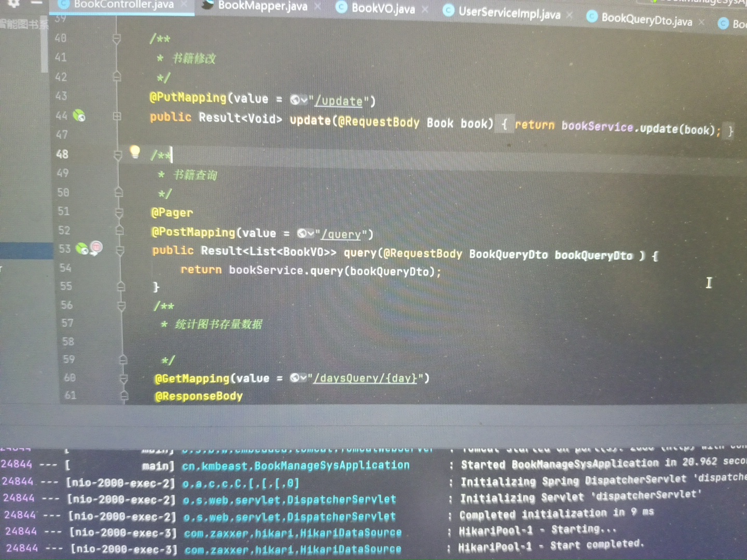Close the BookVO.java tab
Image resolution: width=747 pixels, height=560 pixels.
[x=425, y=9]
